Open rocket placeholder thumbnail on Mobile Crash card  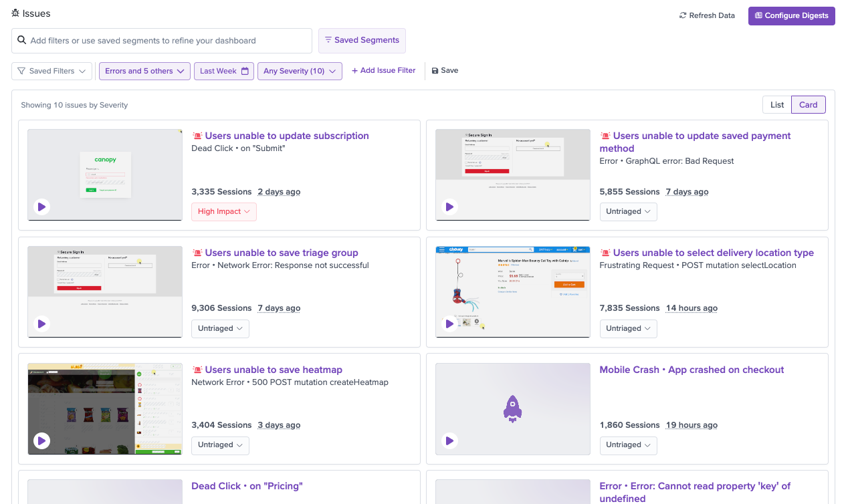click(513, 408)
